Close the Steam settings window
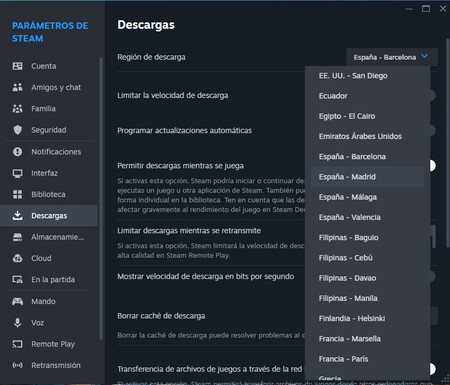This screenshot has height=385, width=450. click(443, 9)
